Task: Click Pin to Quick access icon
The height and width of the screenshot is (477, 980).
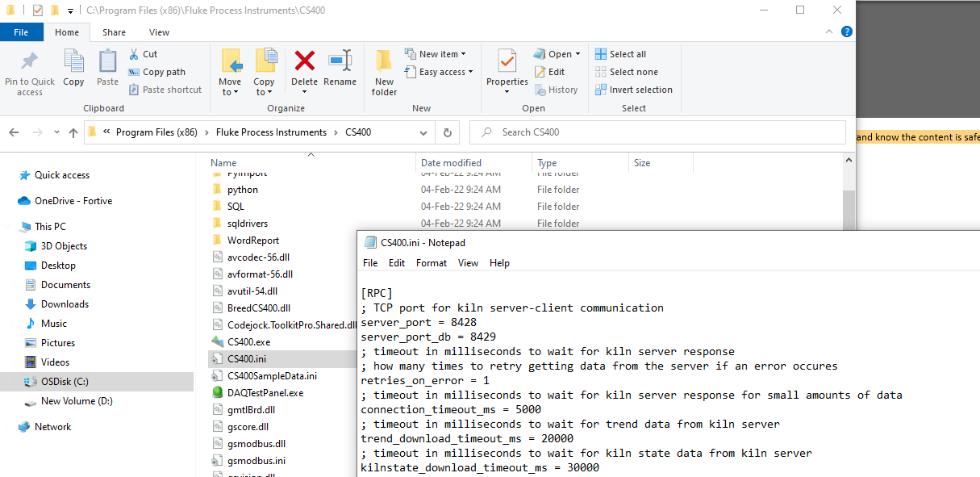Action: (x=30, y=61)
